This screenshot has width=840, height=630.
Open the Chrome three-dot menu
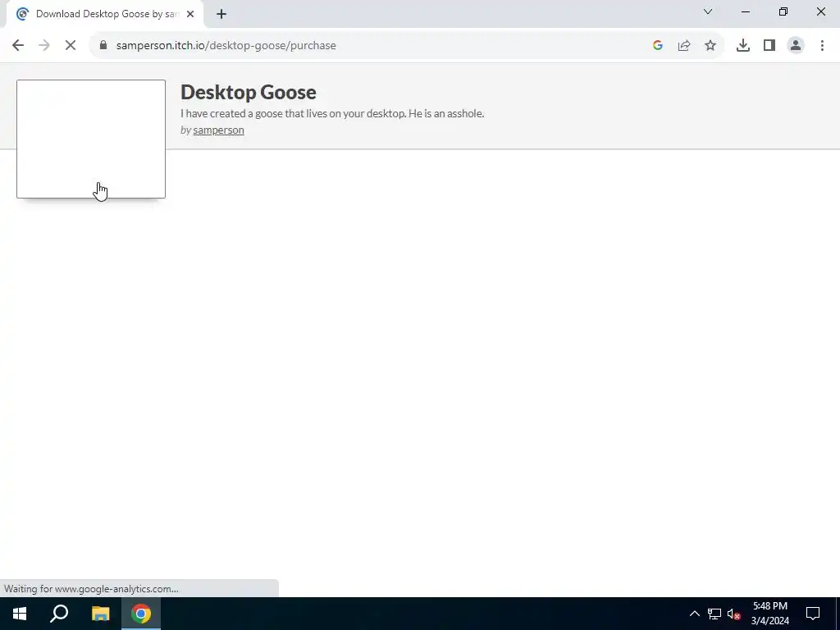(x=822, y=46)
